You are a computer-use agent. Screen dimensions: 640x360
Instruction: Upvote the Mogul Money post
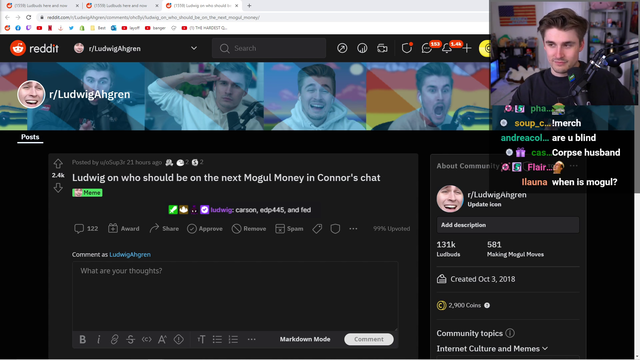click(58, 164)
